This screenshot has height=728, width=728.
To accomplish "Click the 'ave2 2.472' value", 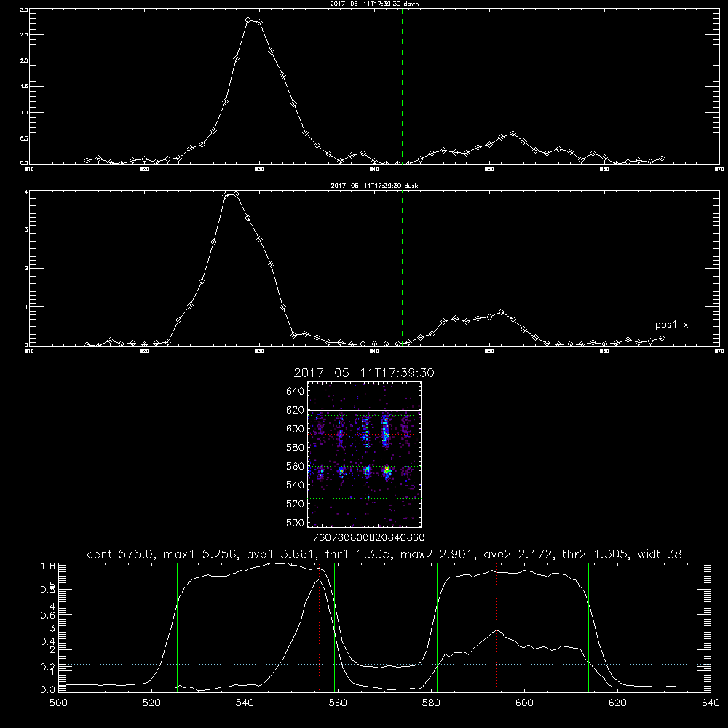I will (x=518, y=554).
